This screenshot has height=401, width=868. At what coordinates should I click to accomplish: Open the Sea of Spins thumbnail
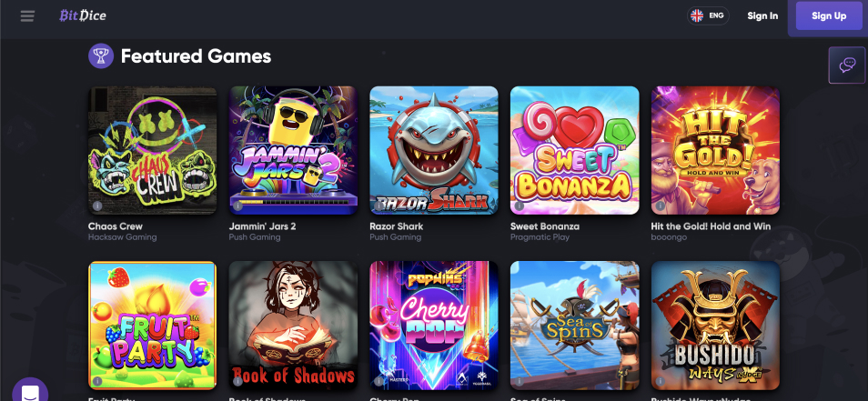tap(575, 326)
